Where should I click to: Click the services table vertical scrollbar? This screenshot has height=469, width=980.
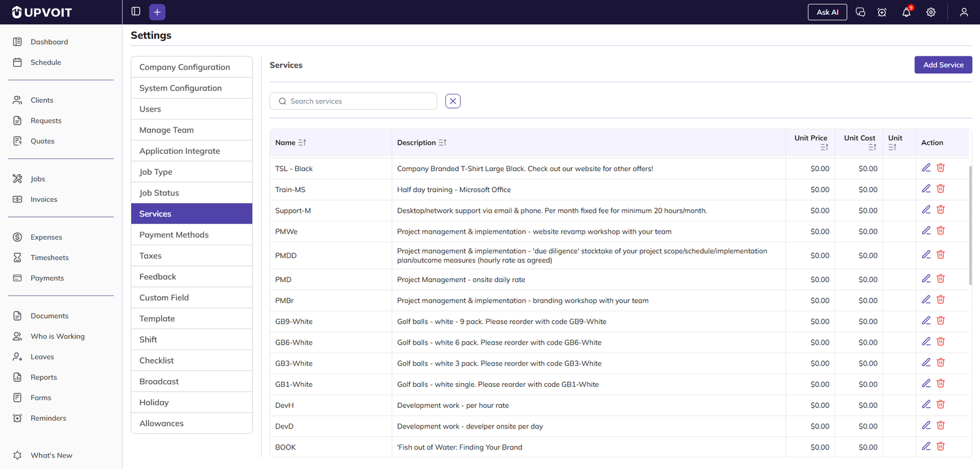click(970, 225)
